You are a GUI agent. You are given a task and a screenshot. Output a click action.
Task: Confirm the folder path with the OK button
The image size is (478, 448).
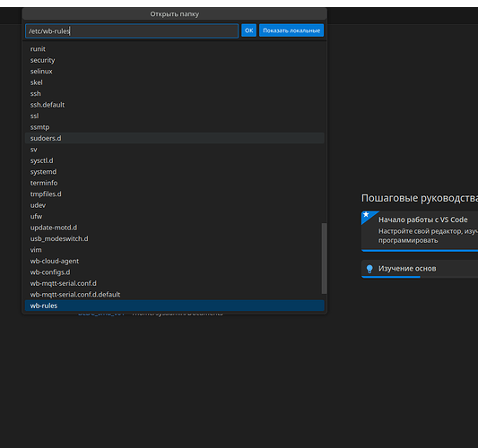(x=248, y=30)
